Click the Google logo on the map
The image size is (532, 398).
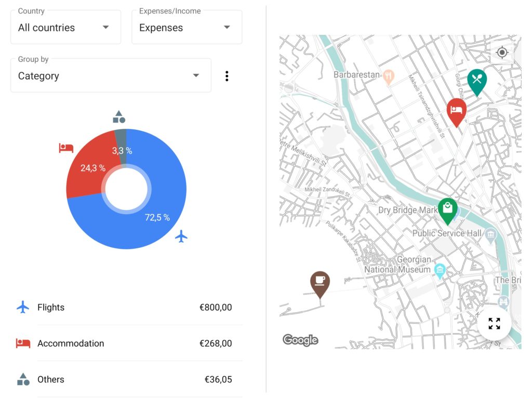click(300, 340)
